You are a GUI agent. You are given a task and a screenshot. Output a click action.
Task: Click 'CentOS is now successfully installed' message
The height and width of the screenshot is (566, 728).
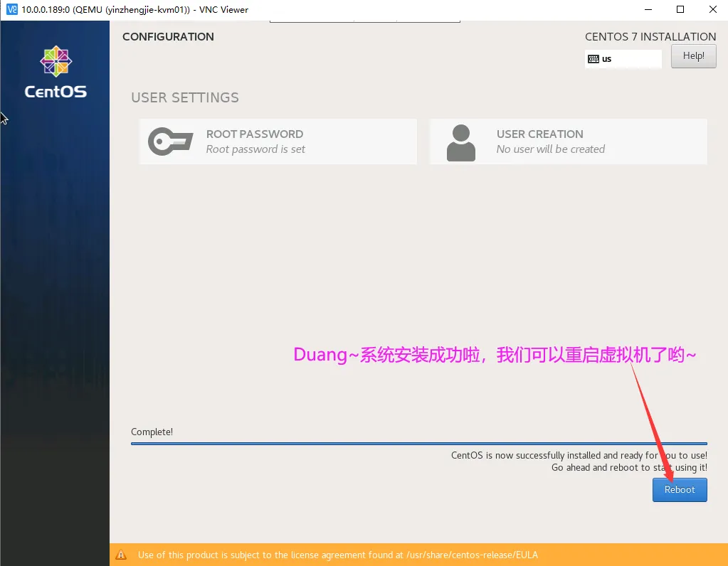(579, 456)
